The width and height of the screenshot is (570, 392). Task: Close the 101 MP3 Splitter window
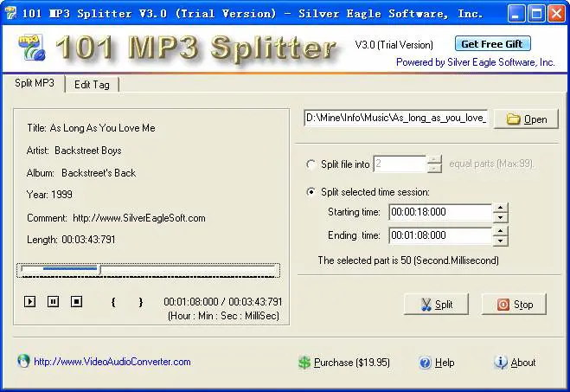point(556,14)
